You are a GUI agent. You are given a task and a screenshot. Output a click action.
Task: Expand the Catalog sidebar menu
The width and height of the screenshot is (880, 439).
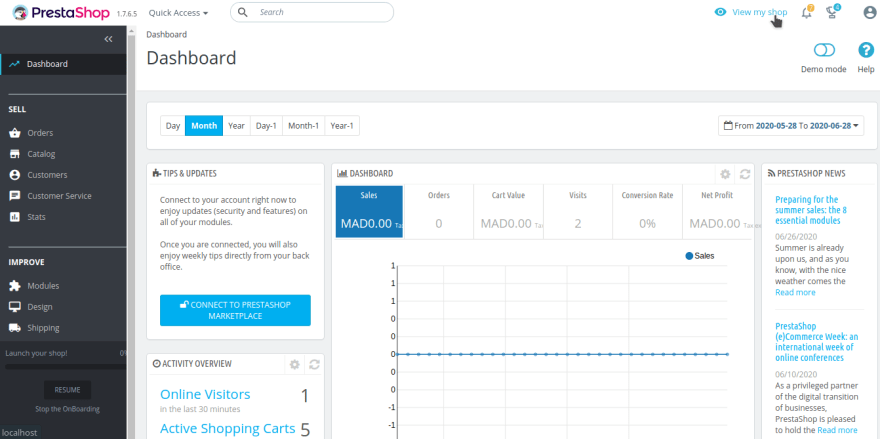41,154
